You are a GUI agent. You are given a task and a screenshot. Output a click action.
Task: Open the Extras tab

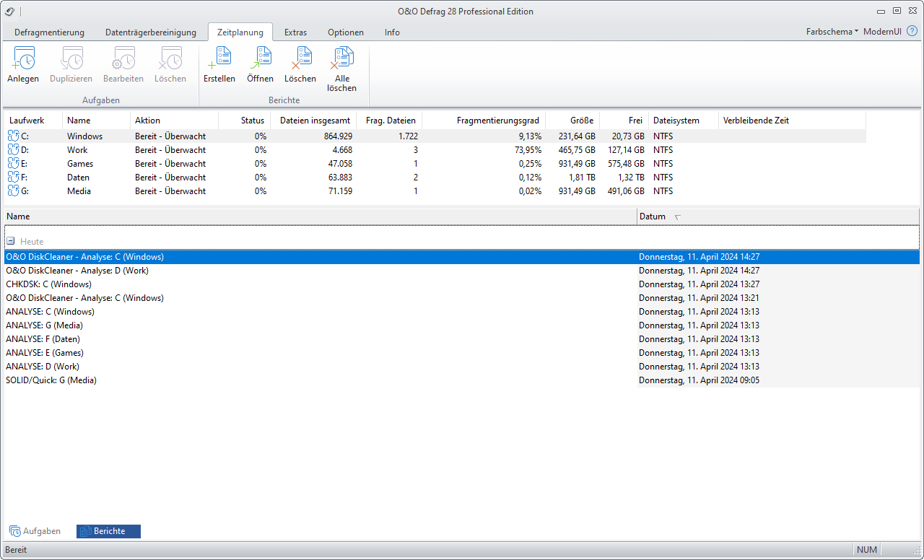295,32
